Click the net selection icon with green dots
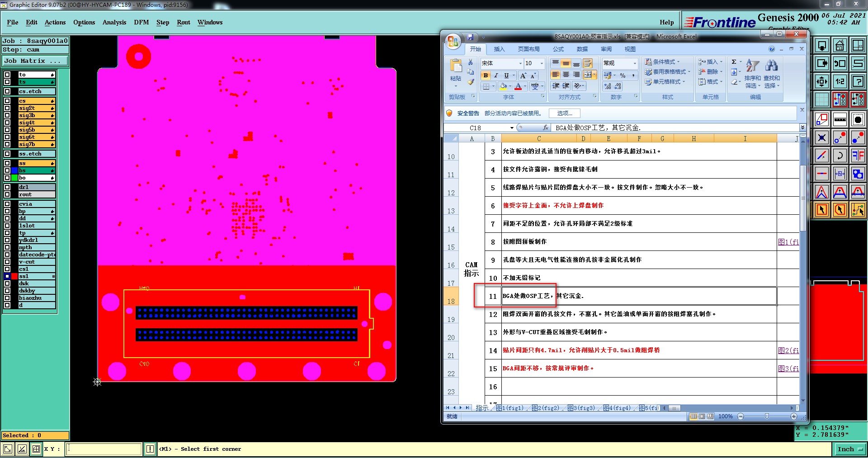Screen dimensions: 868x458 pyautogui.click(x=858, y=210)
